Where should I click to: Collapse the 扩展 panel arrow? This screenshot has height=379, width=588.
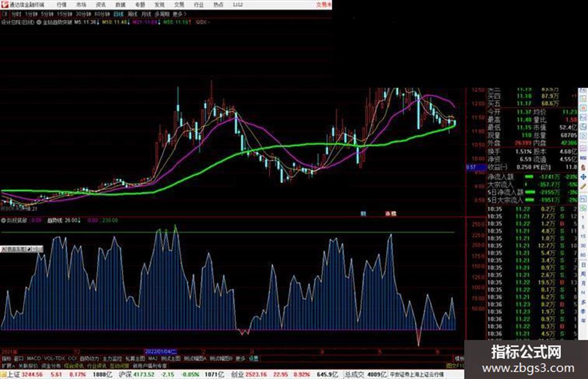pyautogui.click(x=8, y=365)
